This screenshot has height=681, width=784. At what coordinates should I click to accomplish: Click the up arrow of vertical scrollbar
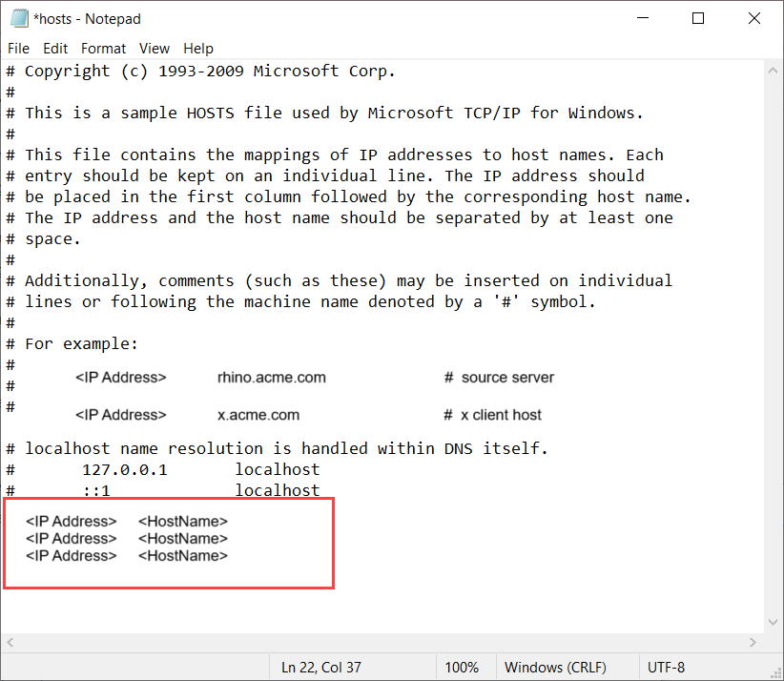click(x=773, y=69)
